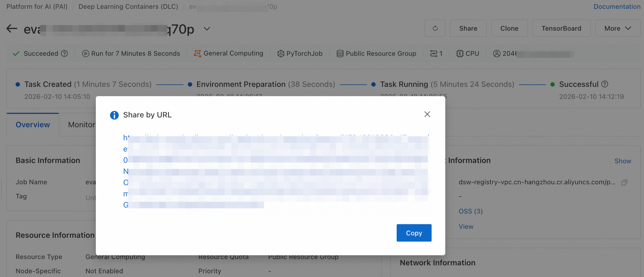Click the Show link

click(623, 161)
